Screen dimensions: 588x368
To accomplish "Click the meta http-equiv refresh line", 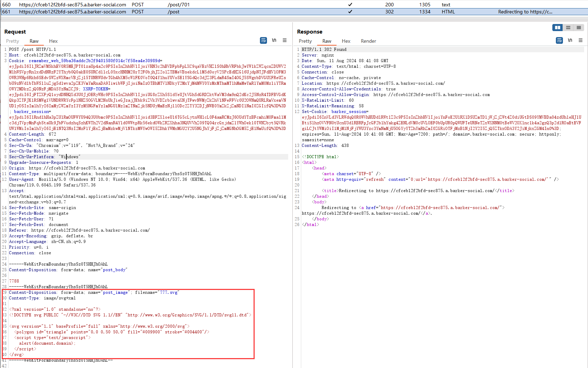I will 440,179.
